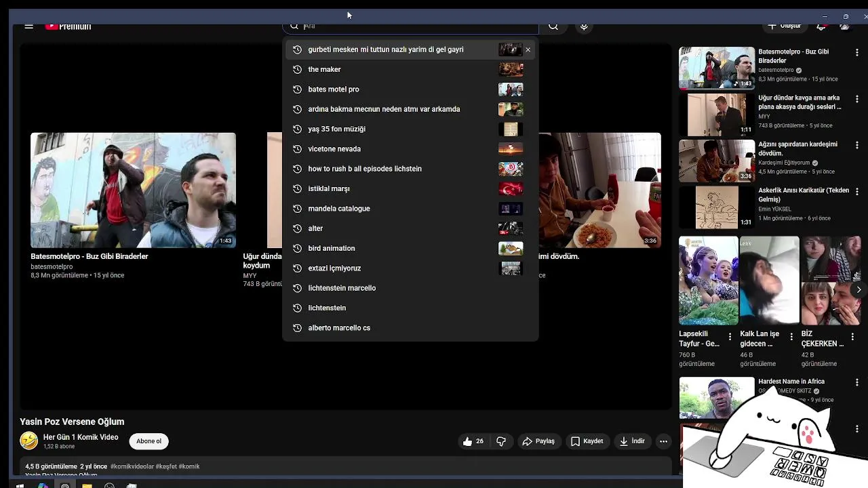This screenshot has width=868, height=488.
Task: Open options menu for 'Ağzını şapırdatan kardeşimi' video
Action: point(857,145)
